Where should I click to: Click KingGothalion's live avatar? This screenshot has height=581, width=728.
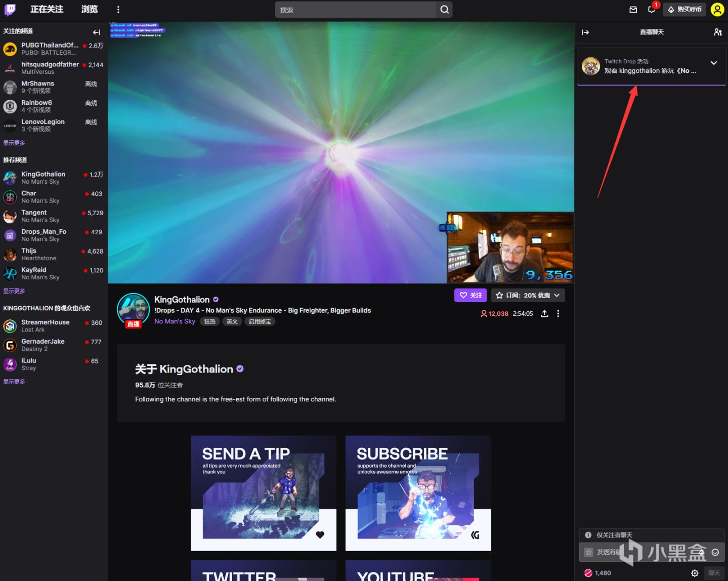pyautogui.click(x=134, y=309)
